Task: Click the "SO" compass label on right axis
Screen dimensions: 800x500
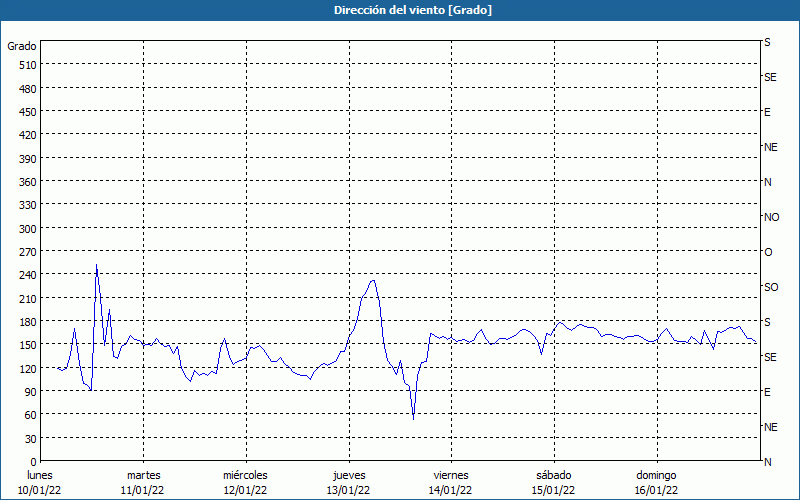Action: 771,287
